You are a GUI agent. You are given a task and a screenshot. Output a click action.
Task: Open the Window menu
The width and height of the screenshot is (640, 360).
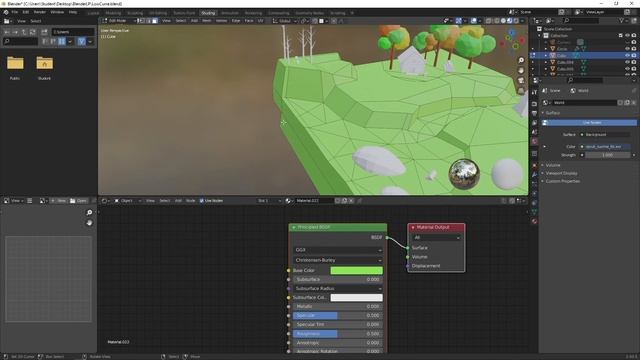coord(57,12)
